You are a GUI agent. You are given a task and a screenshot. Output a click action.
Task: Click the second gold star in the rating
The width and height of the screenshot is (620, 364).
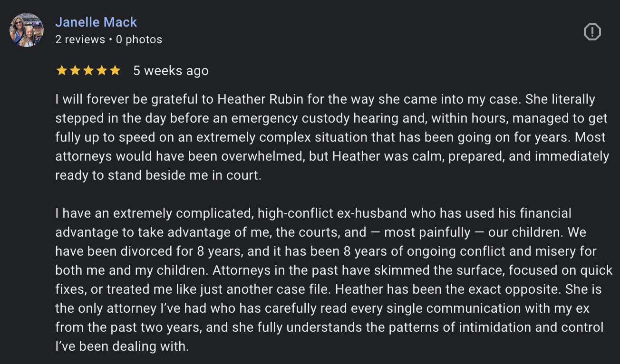coord(75,71)
